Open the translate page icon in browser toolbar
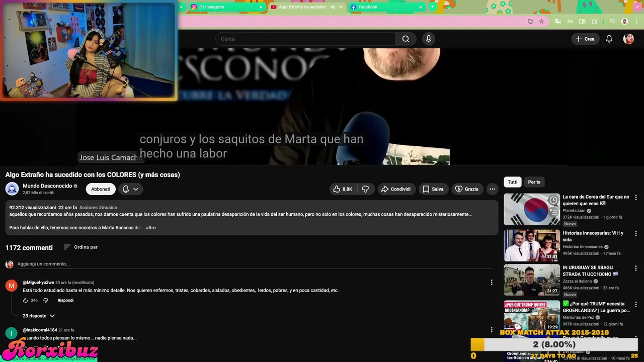This screenshot has width=644, height=362. tap(558, 22)
